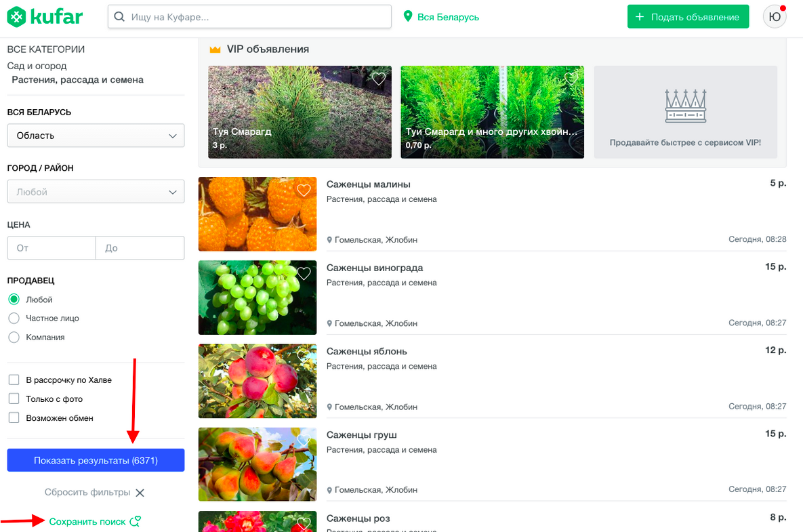Click the 5 р. price of Саженцы малины
The height and width of the screenshot is (532, 803).
(x=778, y=183)
